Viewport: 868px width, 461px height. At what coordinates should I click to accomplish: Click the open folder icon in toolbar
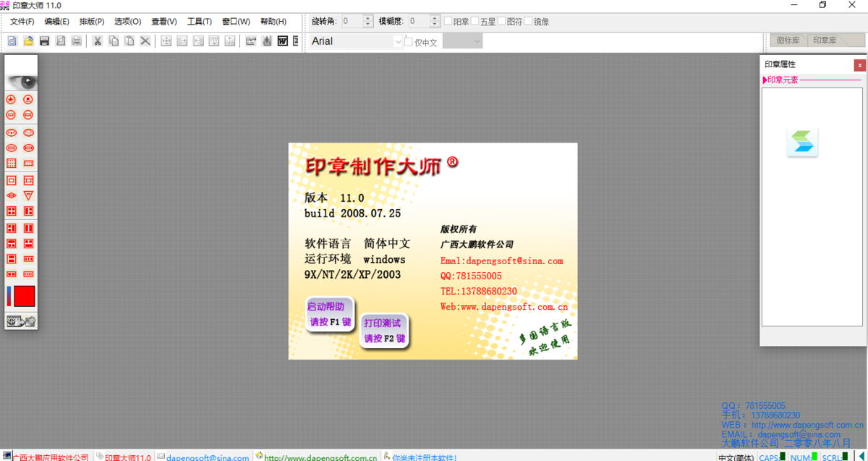point(28,41)
